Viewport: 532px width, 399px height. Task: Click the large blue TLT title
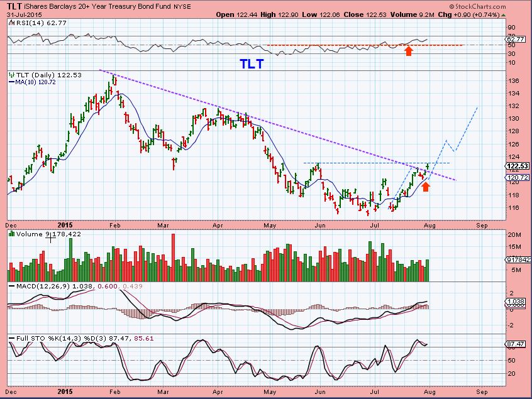coord(252,63)
